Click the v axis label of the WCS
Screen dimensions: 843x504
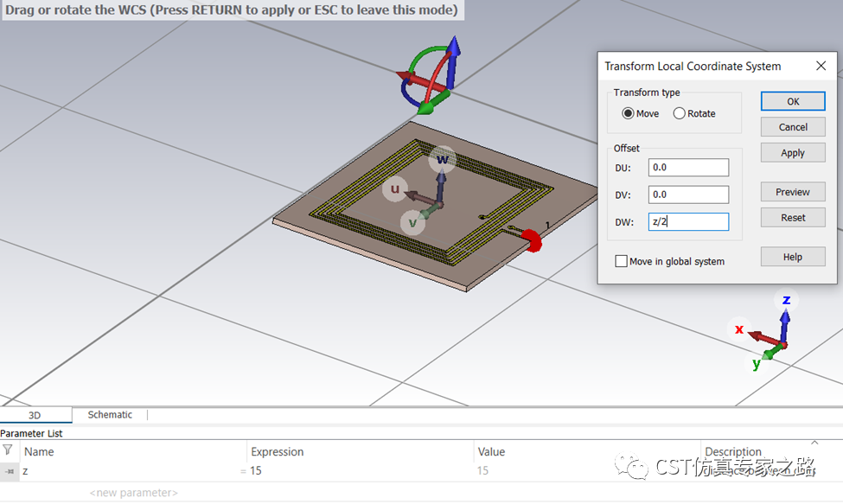point(413,222)
